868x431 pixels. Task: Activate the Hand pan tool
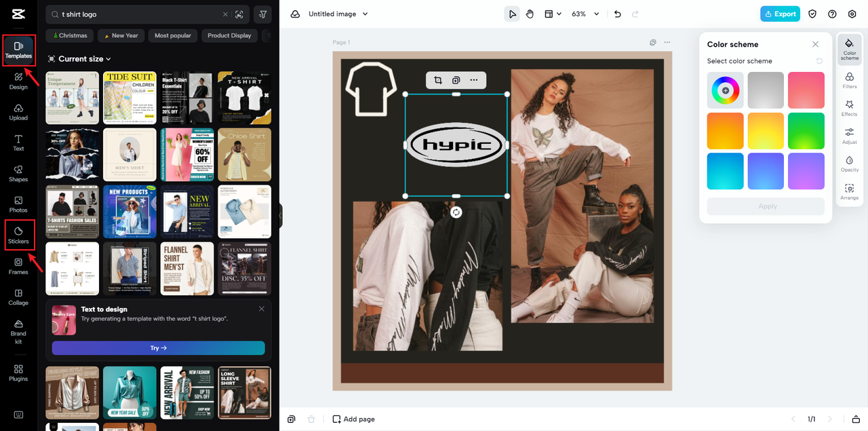tap(530, 14)
